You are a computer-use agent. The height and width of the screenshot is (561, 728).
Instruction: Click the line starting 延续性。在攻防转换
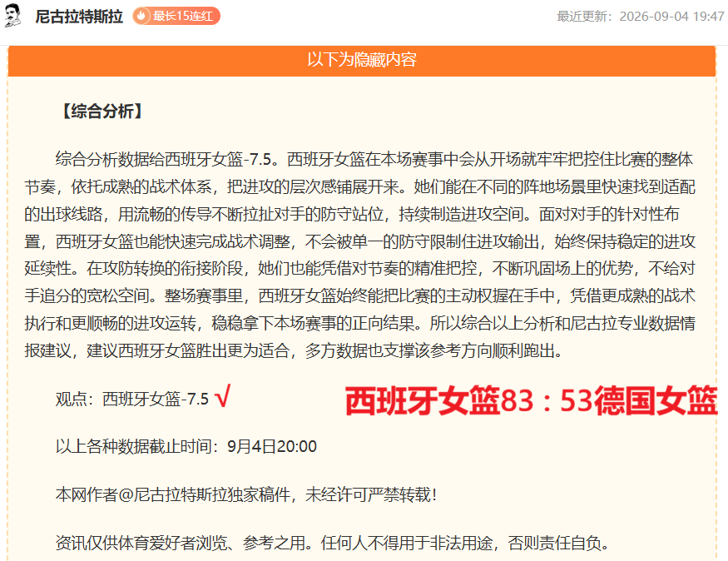[x=359, y=268]
